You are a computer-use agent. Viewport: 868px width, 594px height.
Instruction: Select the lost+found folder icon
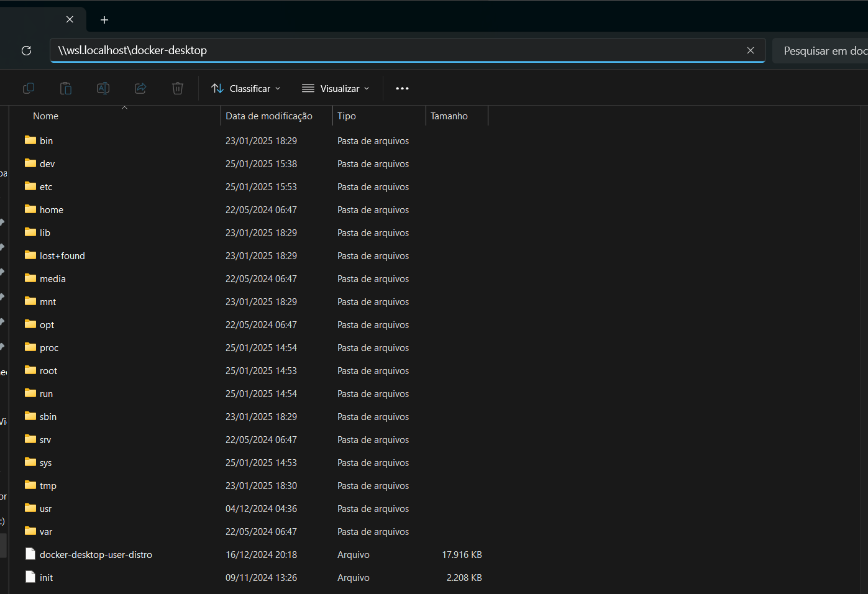pyautogui.click(x=30, y=255)
